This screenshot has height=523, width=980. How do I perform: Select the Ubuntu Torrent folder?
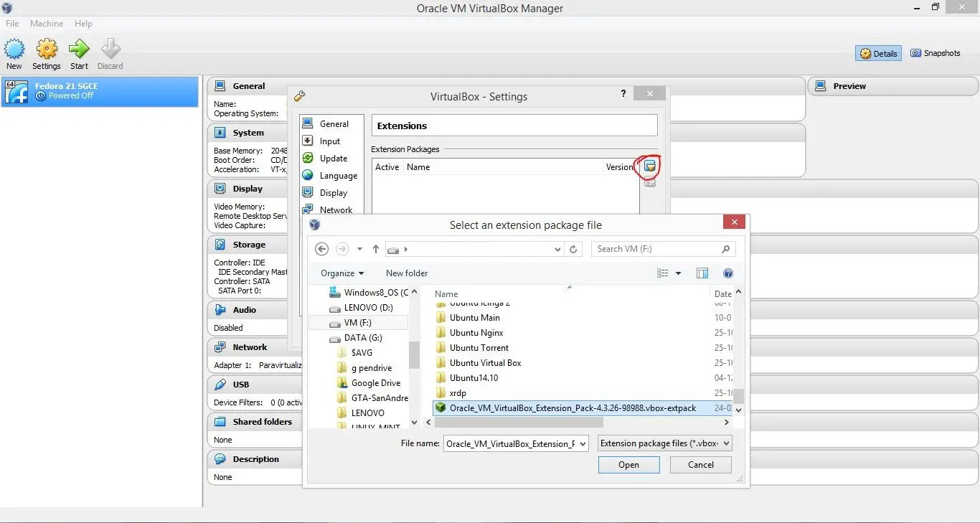tap(472, 348)
